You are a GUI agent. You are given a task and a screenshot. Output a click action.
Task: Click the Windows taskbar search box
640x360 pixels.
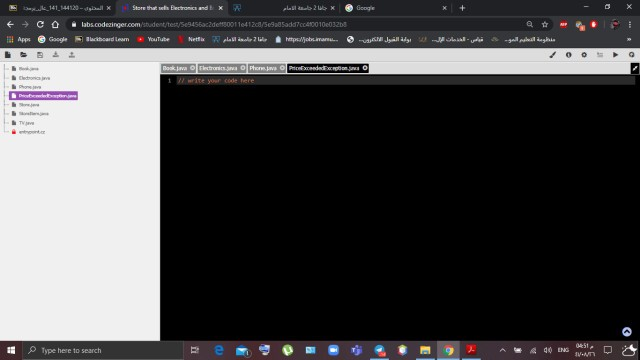[x=103, y=350]
